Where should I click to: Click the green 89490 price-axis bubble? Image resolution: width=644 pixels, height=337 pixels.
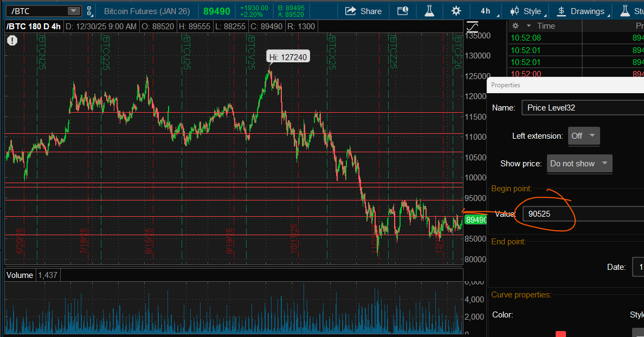476,220
